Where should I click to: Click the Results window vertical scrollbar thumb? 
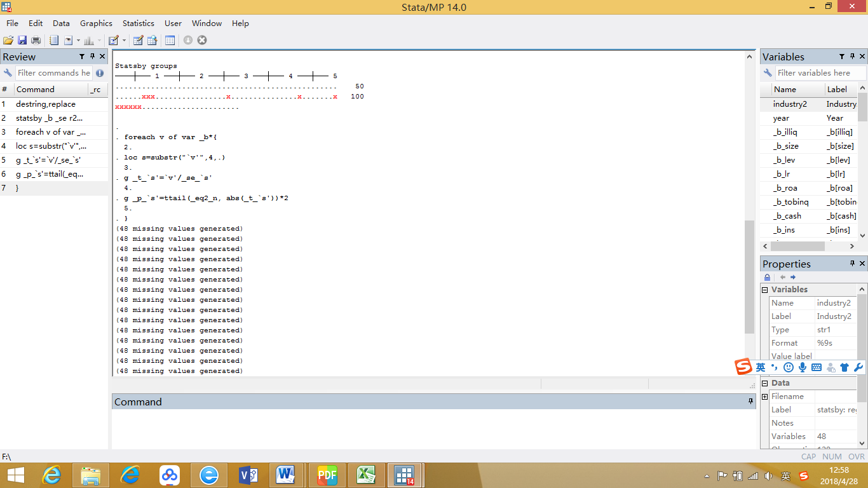(x=749, y=276)
